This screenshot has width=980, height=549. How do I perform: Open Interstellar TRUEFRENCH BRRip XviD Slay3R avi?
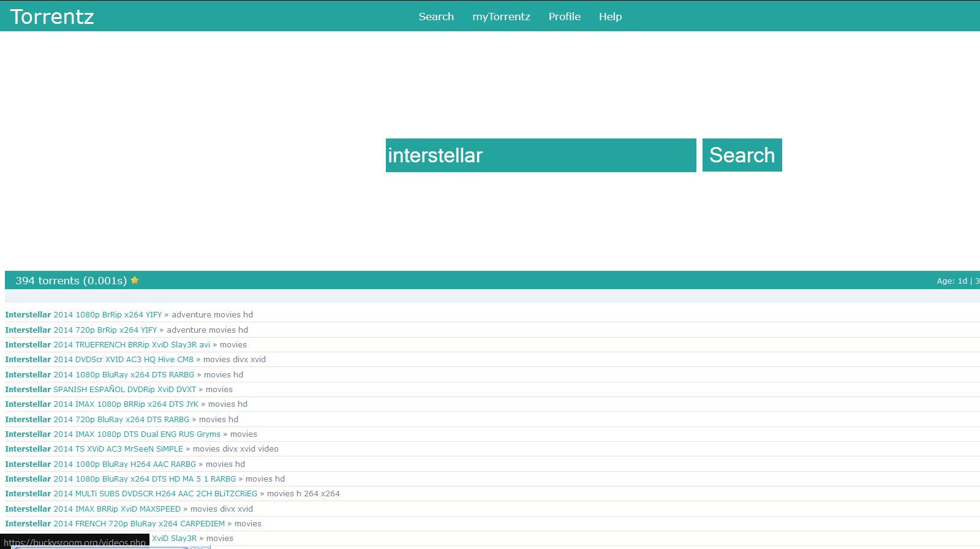coord(107,344)
